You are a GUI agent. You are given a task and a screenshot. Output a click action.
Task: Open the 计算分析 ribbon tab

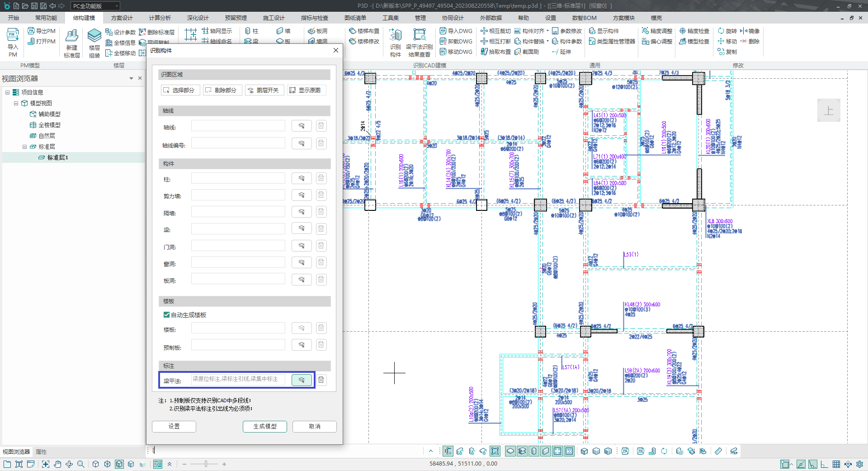tap(160, 18)
